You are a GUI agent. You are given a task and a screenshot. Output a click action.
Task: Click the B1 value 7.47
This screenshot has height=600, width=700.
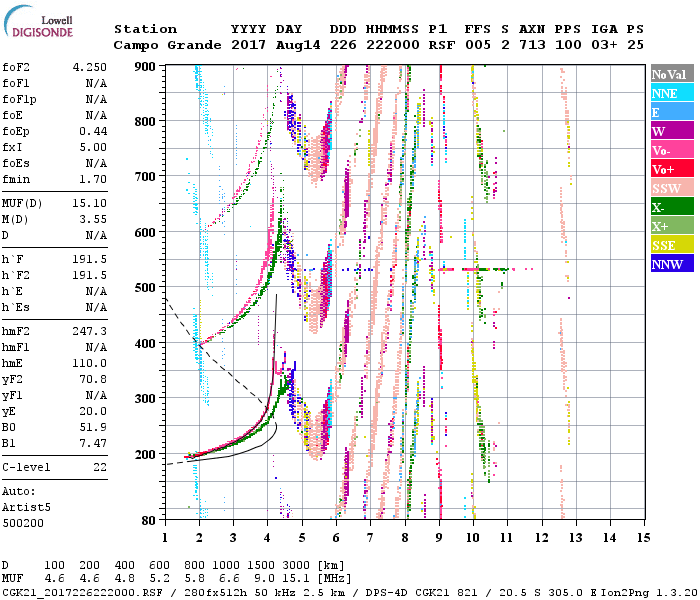click(93, 444)
